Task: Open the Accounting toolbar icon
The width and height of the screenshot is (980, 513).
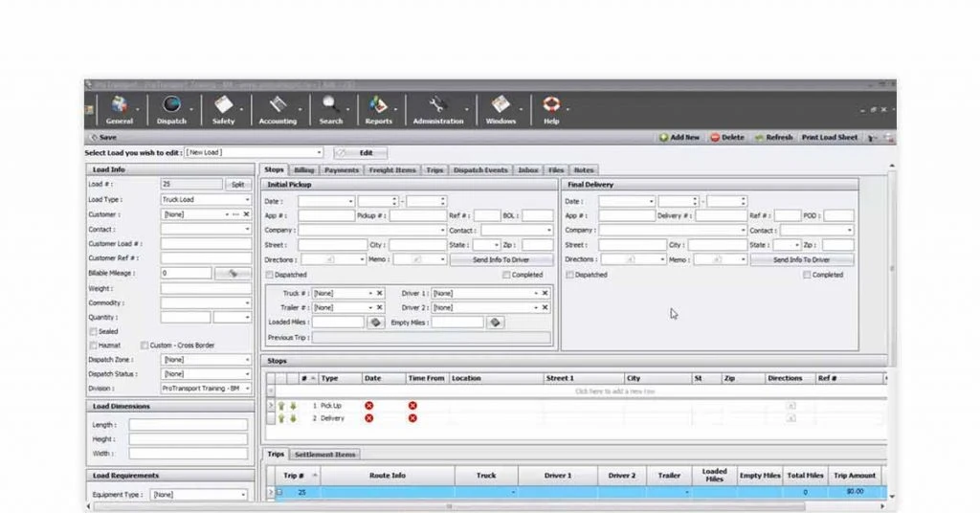Action: (278, 106)
